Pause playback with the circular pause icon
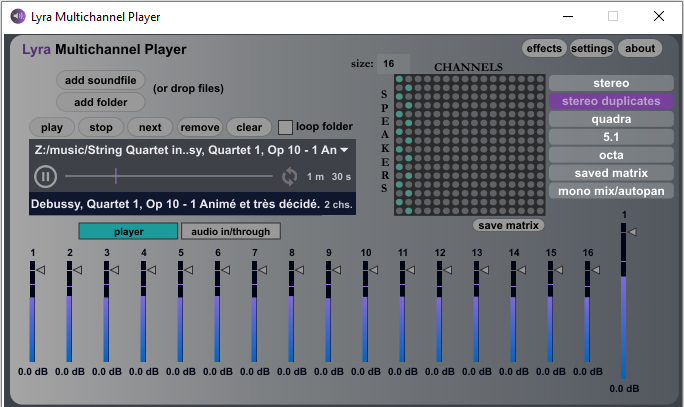Image resolution: width=684 pixels, height=407 pixels. [45, 177]
